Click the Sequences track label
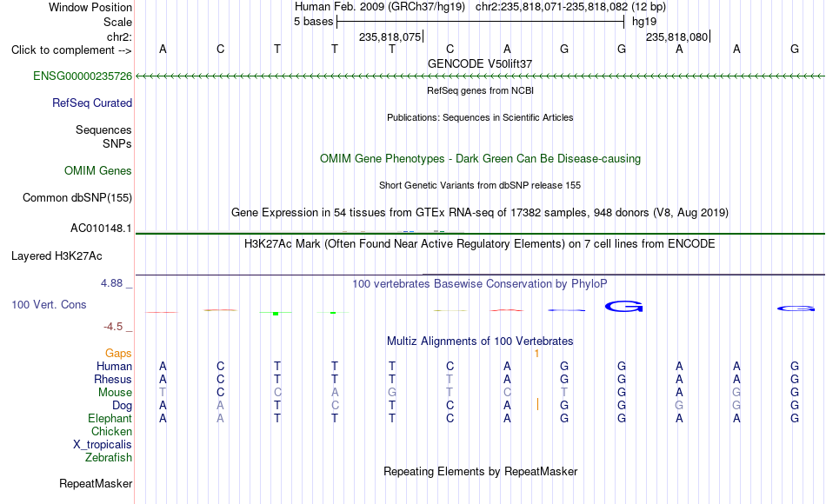 point(103,129)
